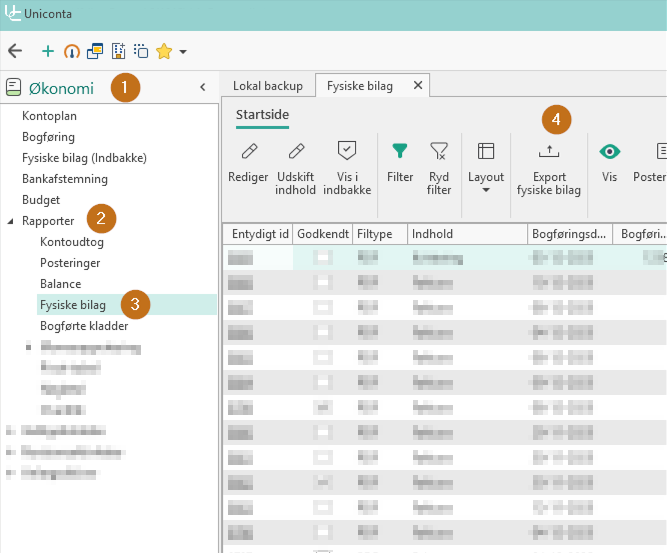Toggle Godkendt checkbox in third row

pyautogui.click(x=323, y=308)
